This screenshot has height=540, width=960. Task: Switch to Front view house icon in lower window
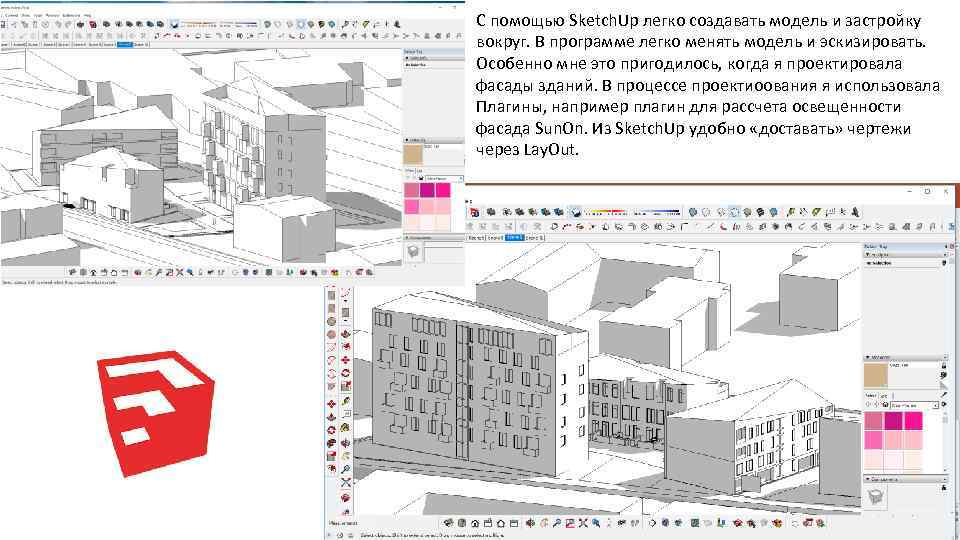click(476, 523)
